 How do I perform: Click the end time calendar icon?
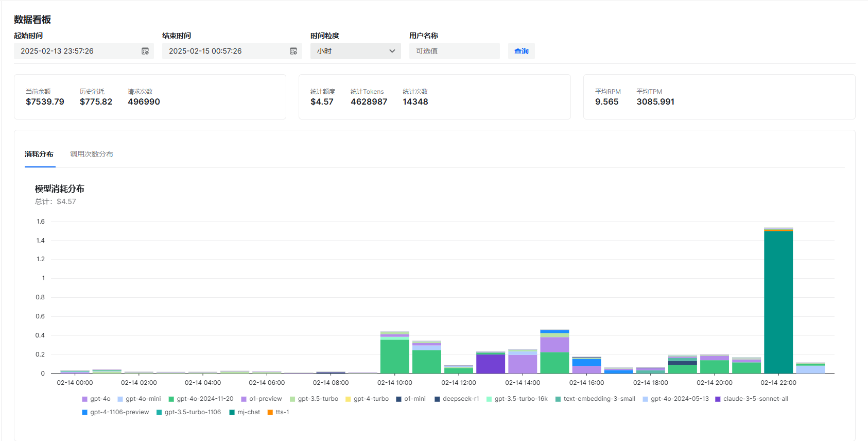pos(293,51)
